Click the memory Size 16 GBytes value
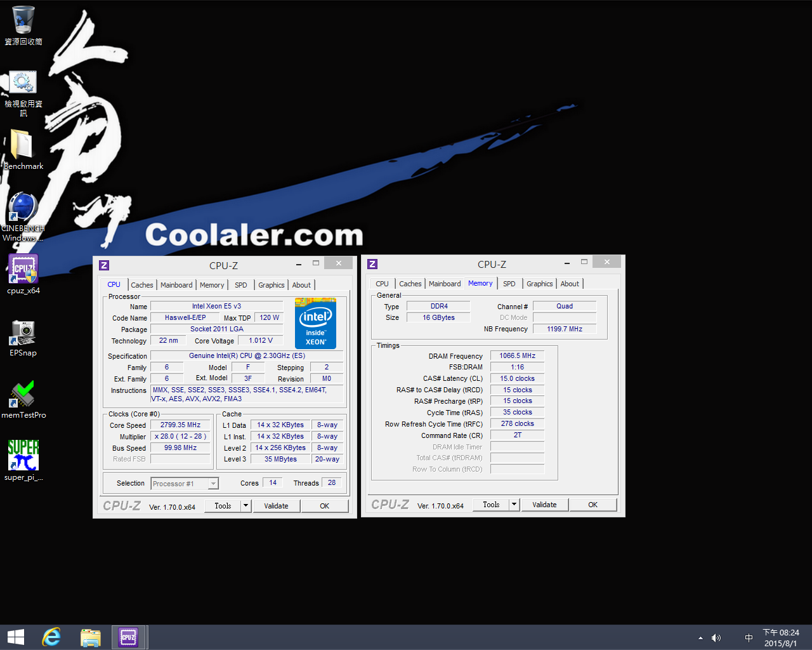The width and height of the screenshot is (812, 650). [x=439, y=317]
